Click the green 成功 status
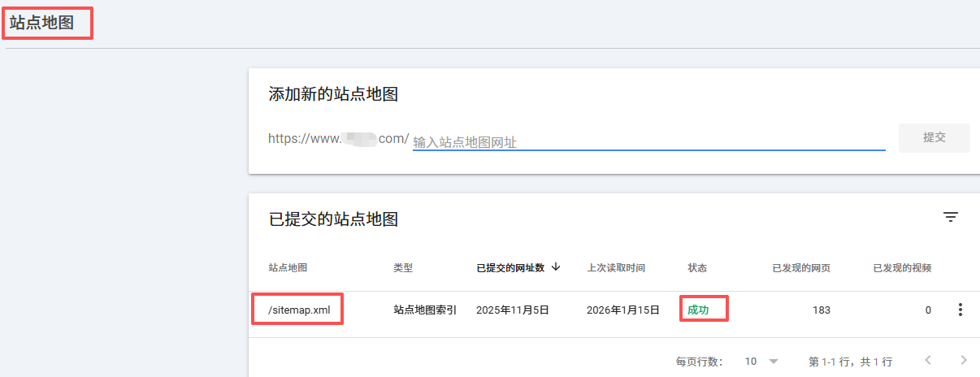 [x=698, y=310]
